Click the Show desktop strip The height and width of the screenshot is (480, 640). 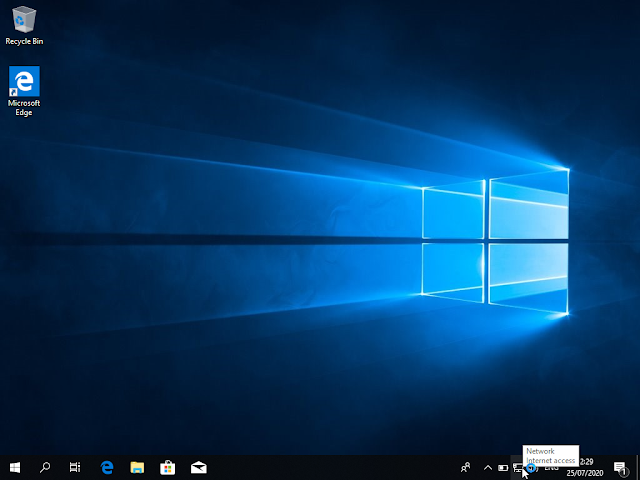point(638,468)
